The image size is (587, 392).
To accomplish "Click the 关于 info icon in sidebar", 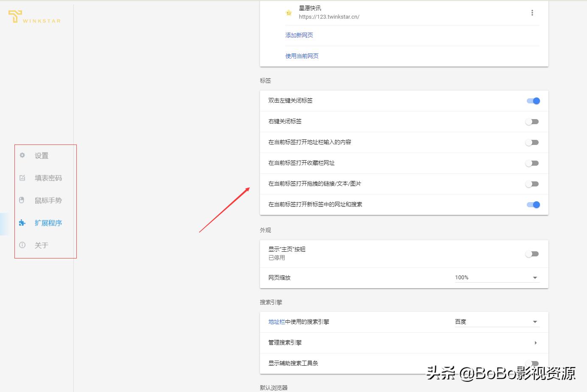I will (22, 245).
